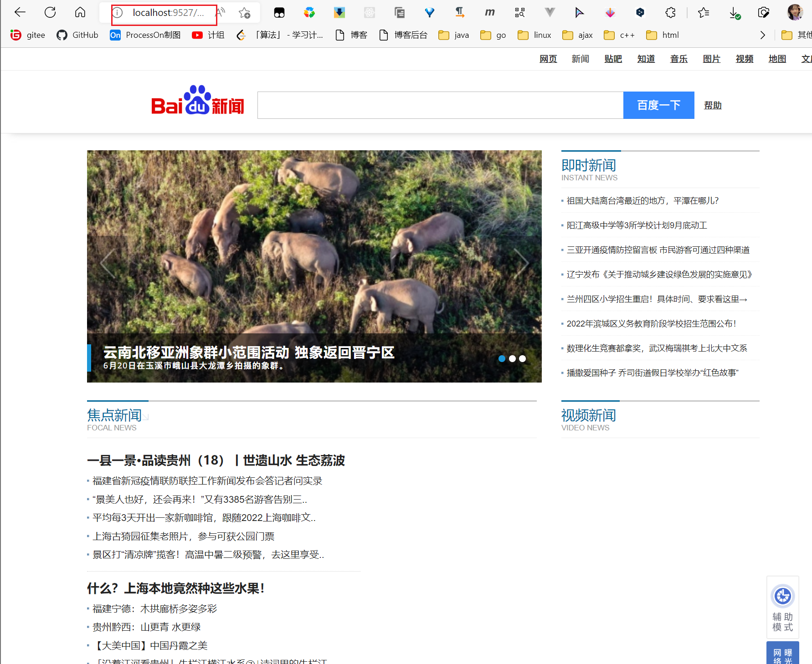Image resolution: width=812 pixels, height=664 pixels.
Task: Switch to the 音乐 tab
Action: coord(679,59)
